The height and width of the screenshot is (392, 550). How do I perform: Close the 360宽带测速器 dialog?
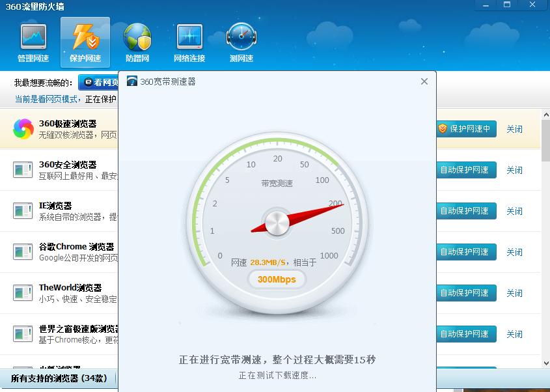tap(424, 81)
